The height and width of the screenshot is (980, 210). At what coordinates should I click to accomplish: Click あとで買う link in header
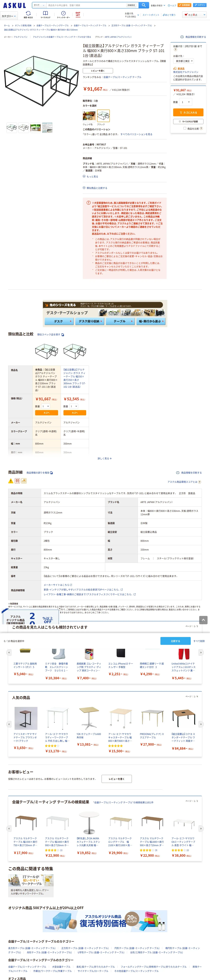pyautogui.click(x=169, y=15)
